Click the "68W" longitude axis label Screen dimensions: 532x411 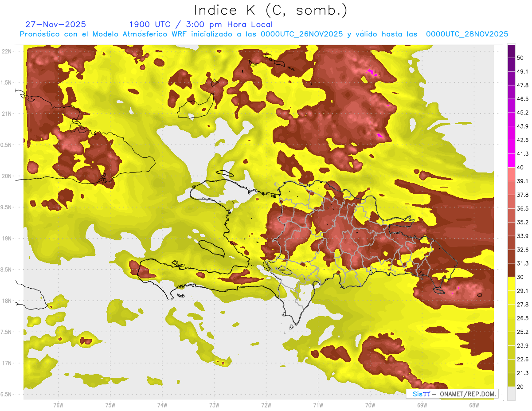click(473, 405)
